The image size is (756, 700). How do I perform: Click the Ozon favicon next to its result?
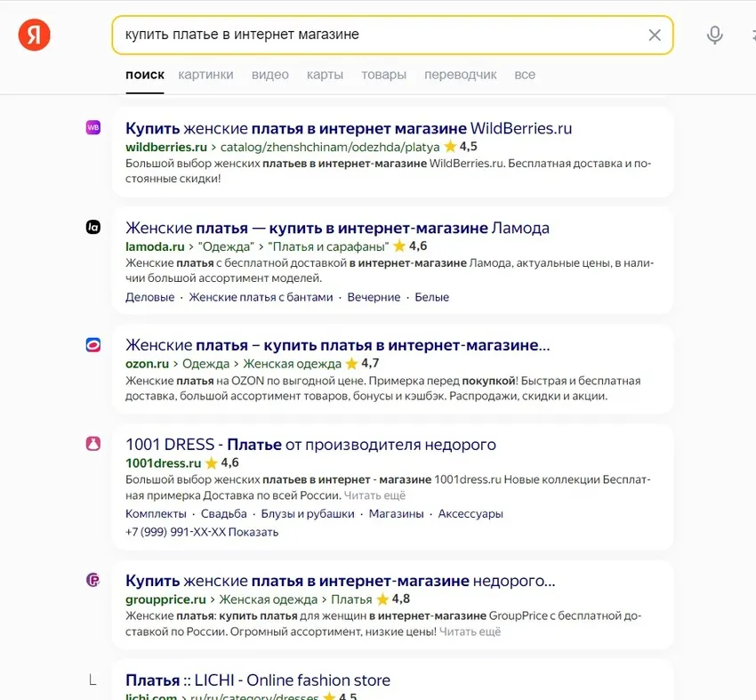point(92,345)
